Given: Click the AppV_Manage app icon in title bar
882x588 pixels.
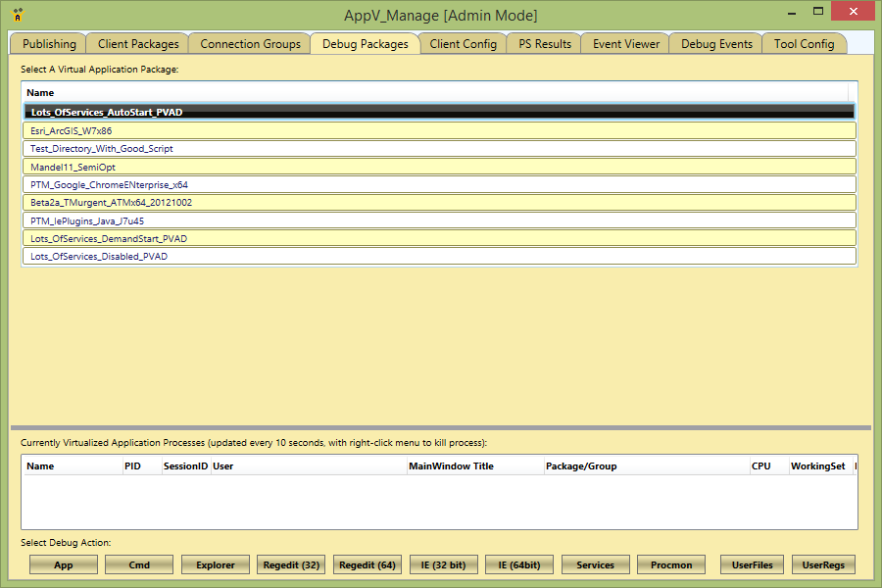Looking at the screenshot, I should (x=17, y=15).
